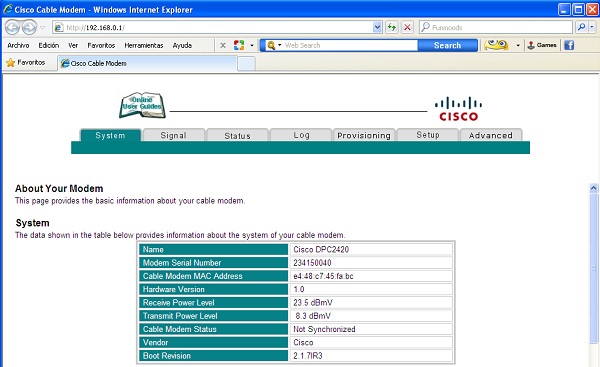Open the Online User Guides book icon

[142, 105]
